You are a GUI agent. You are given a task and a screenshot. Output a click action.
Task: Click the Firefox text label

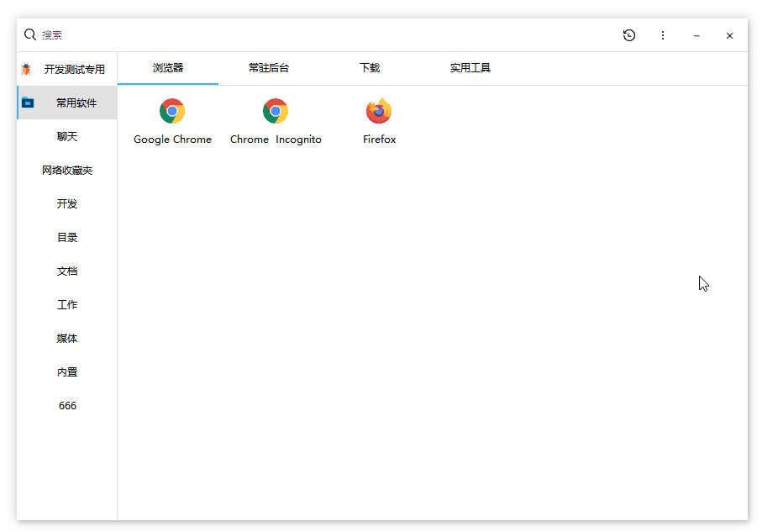(379, 140)
